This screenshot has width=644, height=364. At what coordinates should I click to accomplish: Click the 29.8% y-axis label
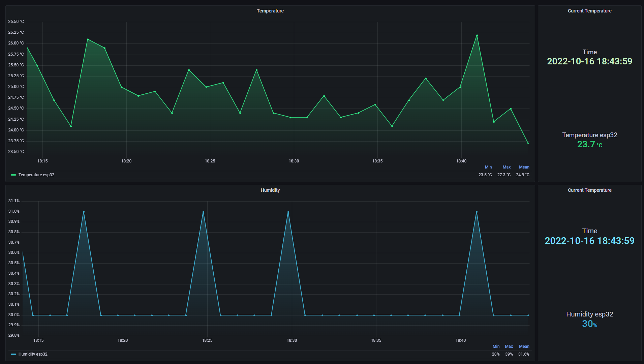click(x=14, y=335)
